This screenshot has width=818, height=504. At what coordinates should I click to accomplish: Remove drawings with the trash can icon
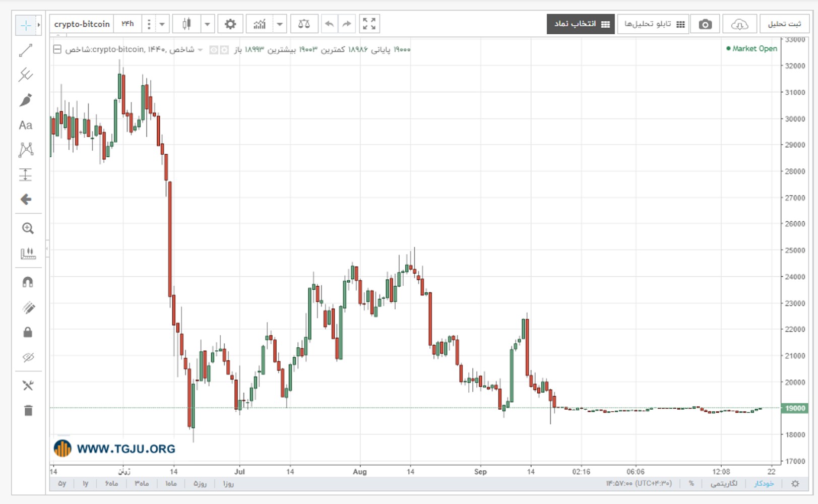pyautogui.click(x=28, y=410)
